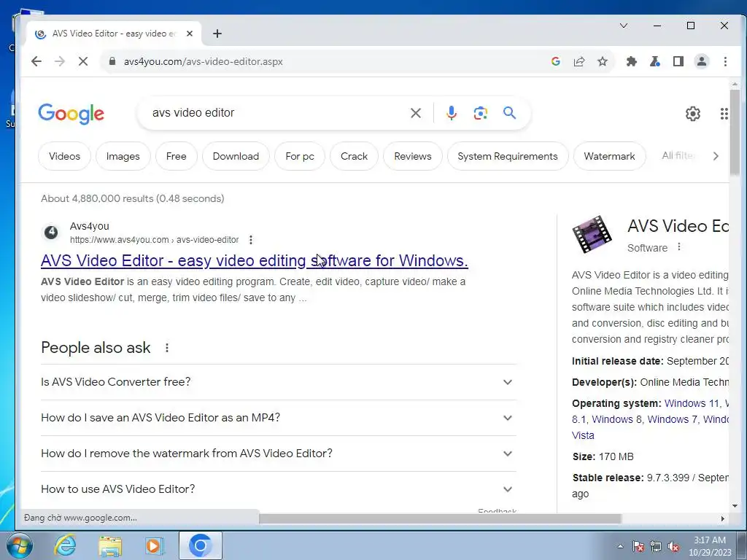Open the Chrome profile avatar
747x560 pixels.
pos(702,61)
